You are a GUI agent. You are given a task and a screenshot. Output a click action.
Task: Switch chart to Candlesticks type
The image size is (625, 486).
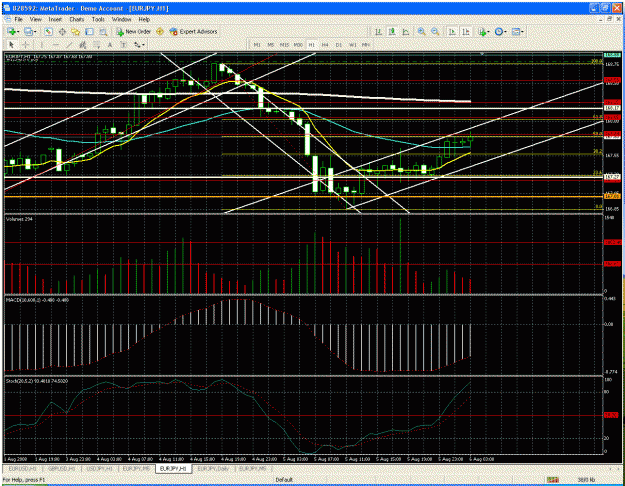392,31
